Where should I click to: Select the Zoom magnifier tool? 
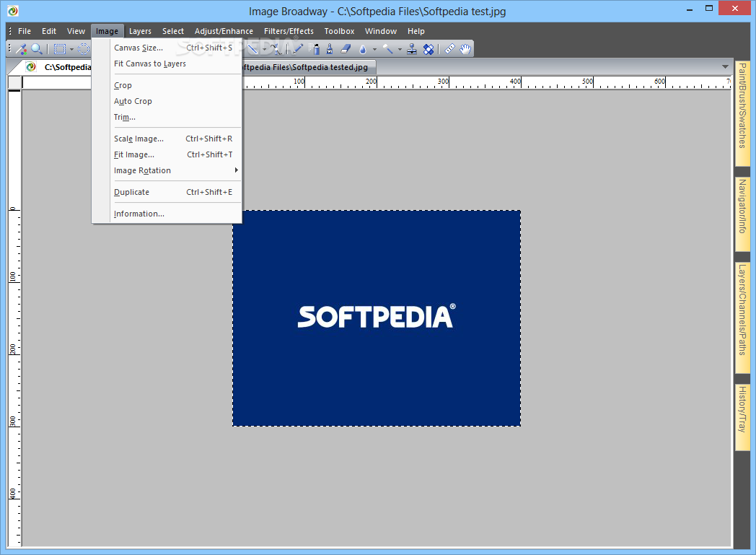pos(37,48)
